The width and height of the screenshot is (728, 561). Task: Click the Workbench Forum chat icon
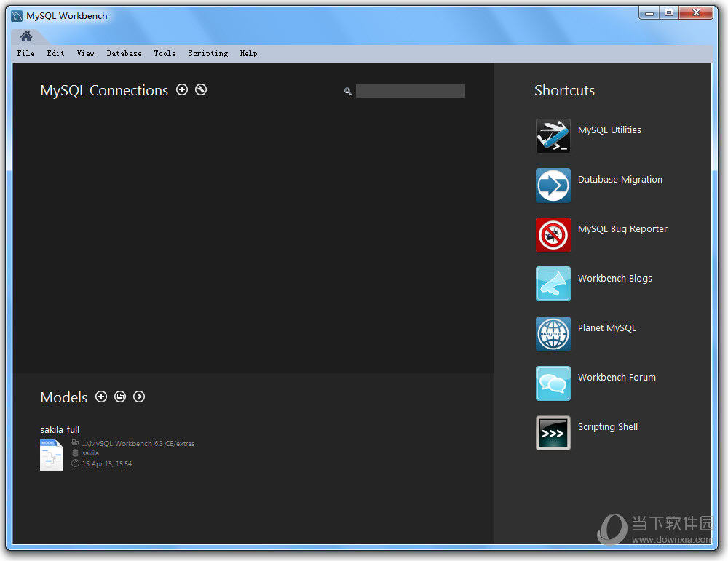coord(553,383)
